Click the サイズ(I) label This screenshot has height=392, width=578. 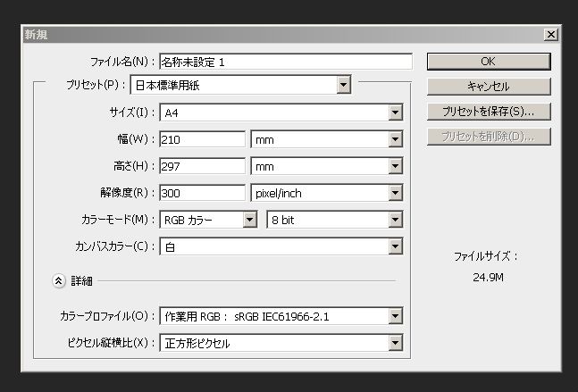pyautogui.click(x=131, y=113)
